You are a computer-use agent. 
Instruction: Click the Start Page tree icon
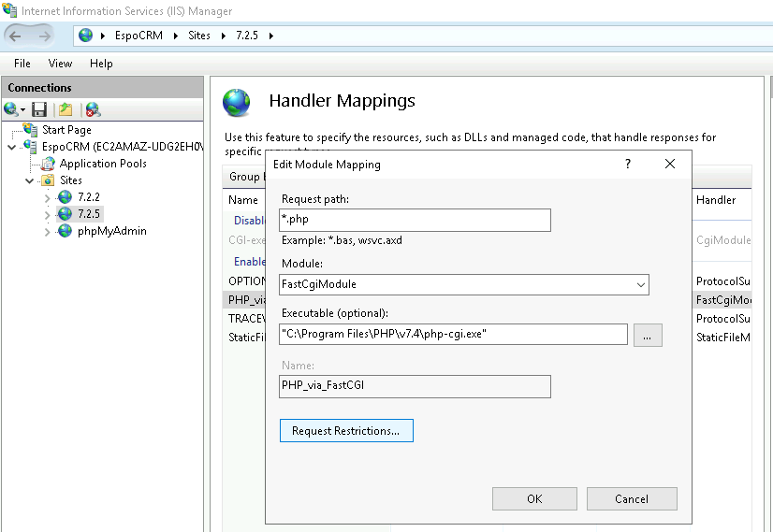pos(31,130)
